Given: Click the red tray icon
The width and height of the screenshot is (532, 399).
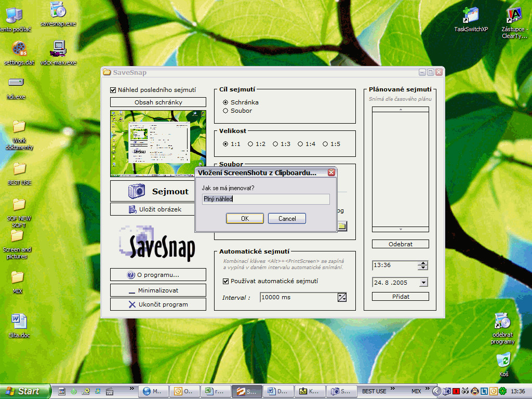Looking at the screenshot, I should coord(456,391).
